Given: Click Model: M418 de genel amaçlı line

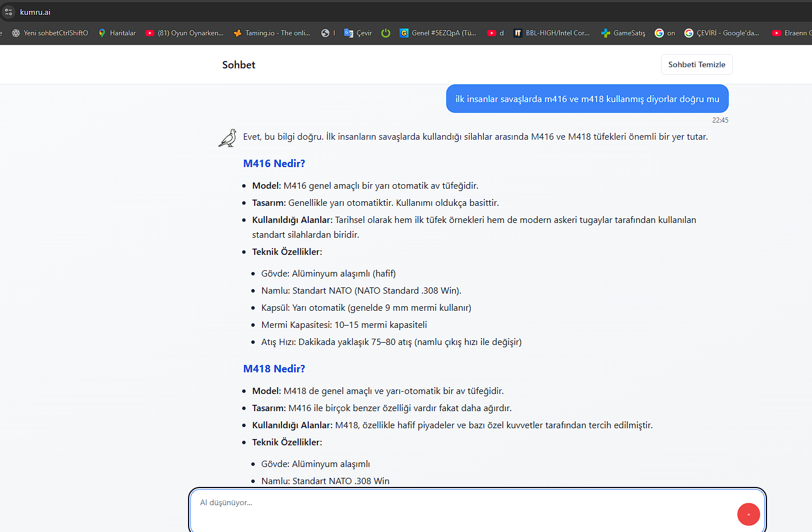Looking at the screenshot, I should (378, 391).
